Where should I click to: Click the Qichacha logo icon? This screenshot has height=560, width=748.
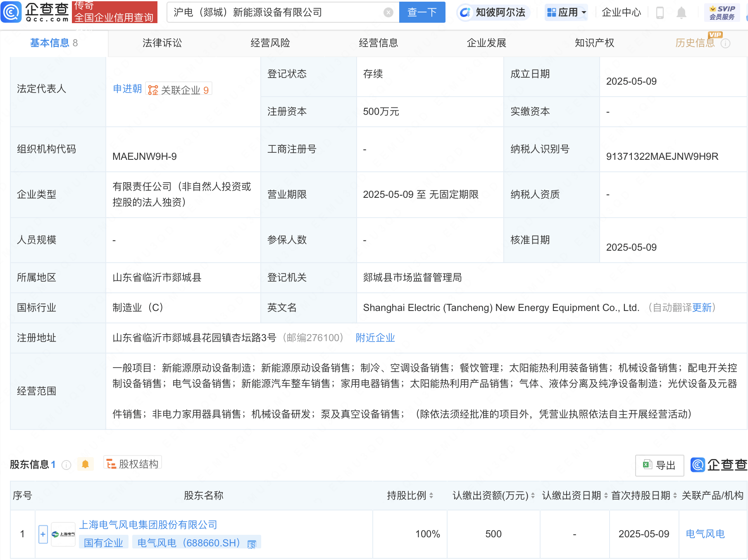(x=11, y=12)
